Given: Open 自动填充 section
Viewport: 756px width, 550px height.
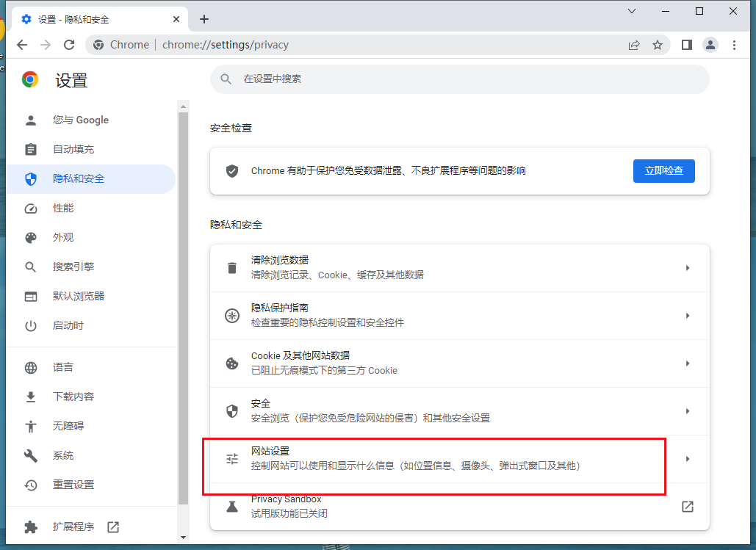Looking at the screenshot, I should point(92,149).
